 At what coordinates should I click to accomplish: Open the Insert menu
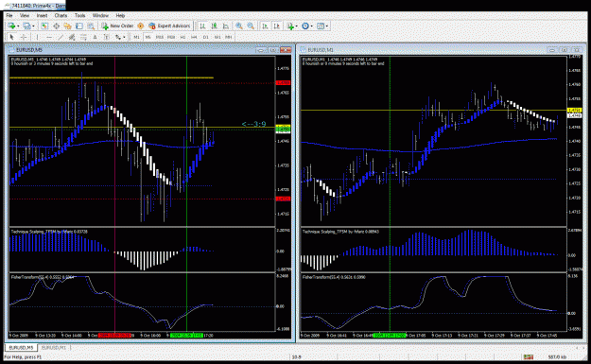point(42,15)
